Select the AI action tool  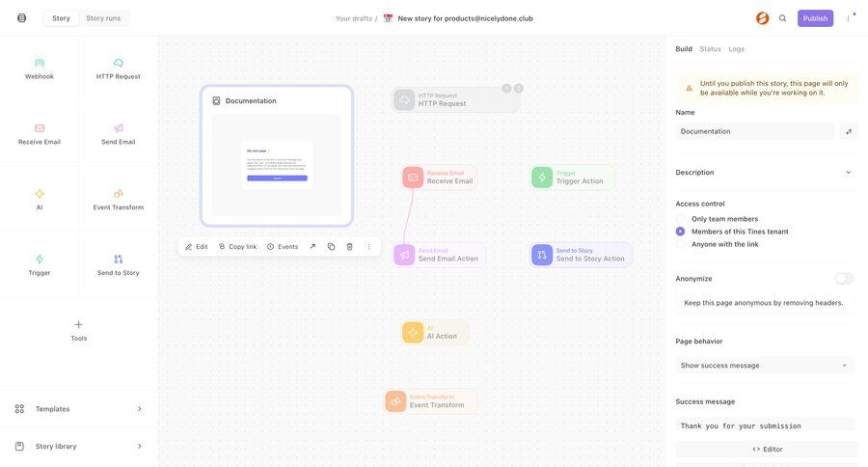(x=40, y=200)
